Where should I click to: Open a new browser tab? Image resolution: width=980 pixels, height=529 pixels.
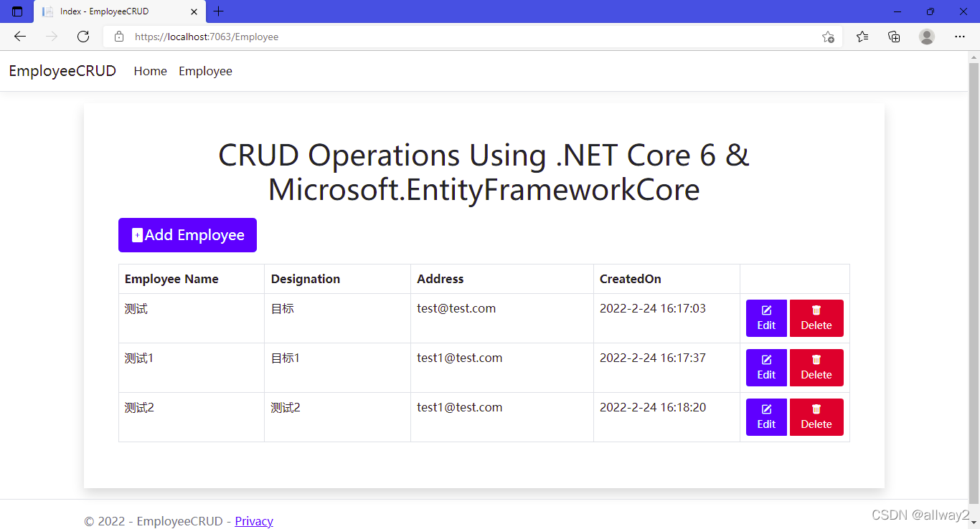219,11
